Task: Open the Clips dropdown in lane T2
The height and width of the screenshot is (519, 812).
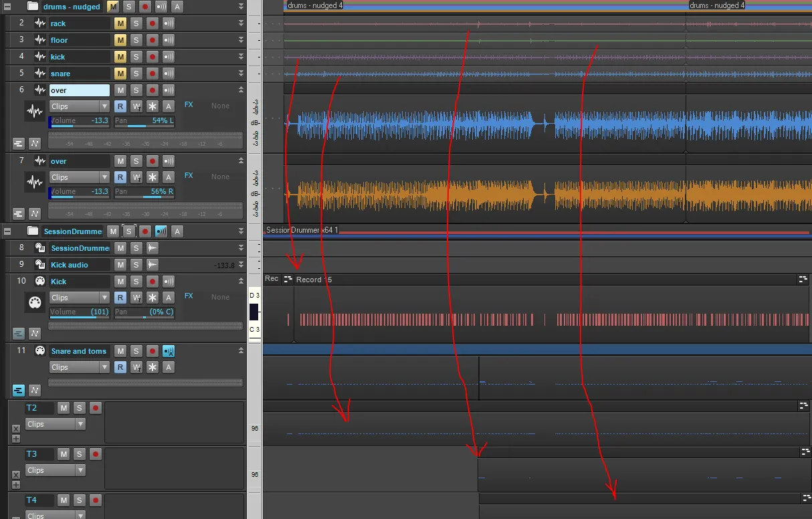Action: (x=56, y=424)
